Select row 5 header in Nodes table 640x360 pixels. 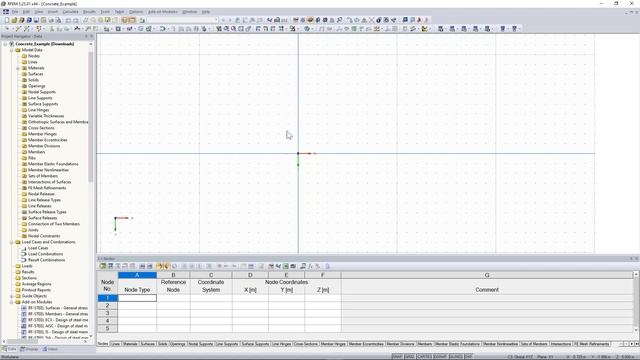tap(107, 329)
